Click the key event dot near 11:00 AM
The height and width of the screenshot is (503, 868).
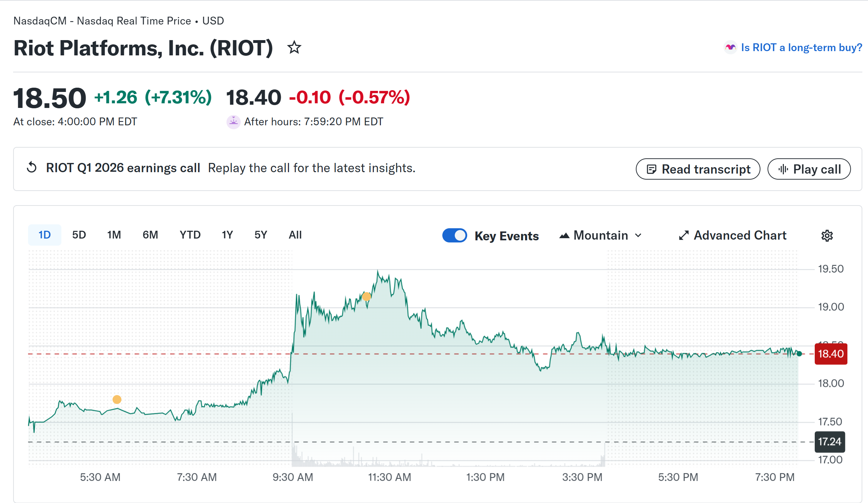coord(367,296)
